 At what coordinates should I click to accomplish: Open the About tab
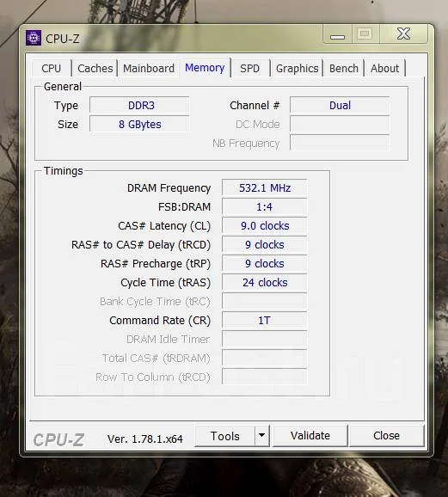tap(384, 68)
